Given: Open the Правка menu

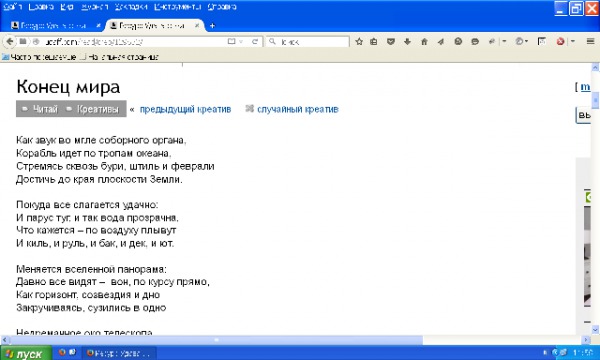Looking at the screenshot, I should [41, 7].
